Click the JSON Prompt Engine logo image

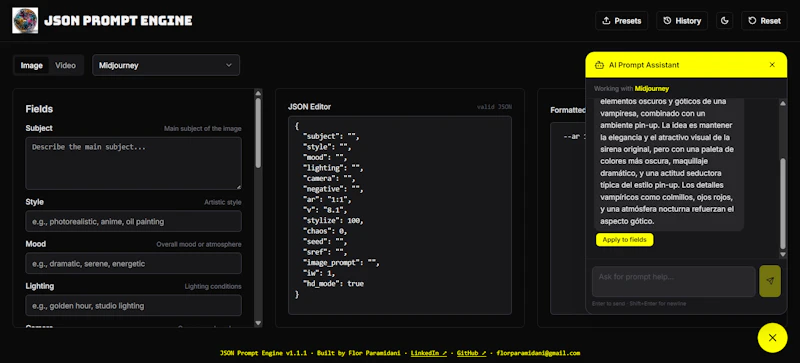pyautogui.click(x=25, y=20)
